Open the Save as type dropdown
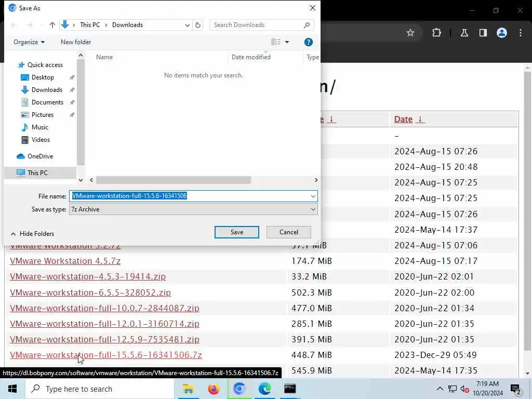 (193, 209)
